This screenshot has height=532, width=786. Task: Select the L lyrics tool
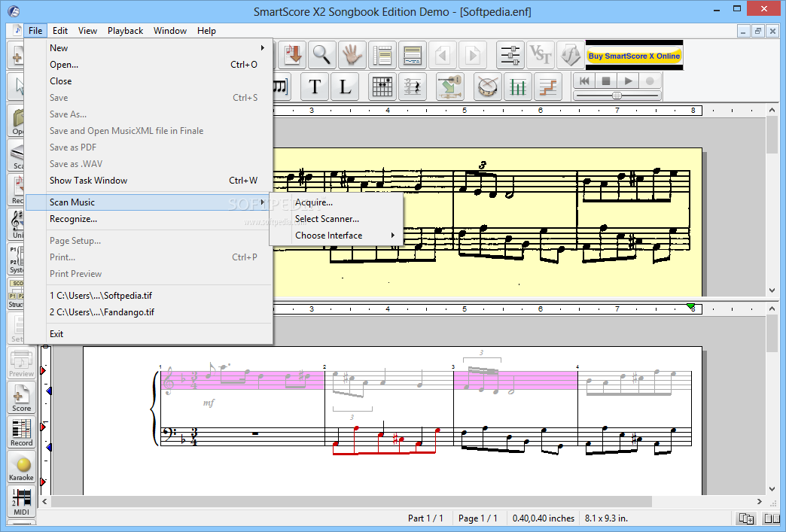click(345, 87)
